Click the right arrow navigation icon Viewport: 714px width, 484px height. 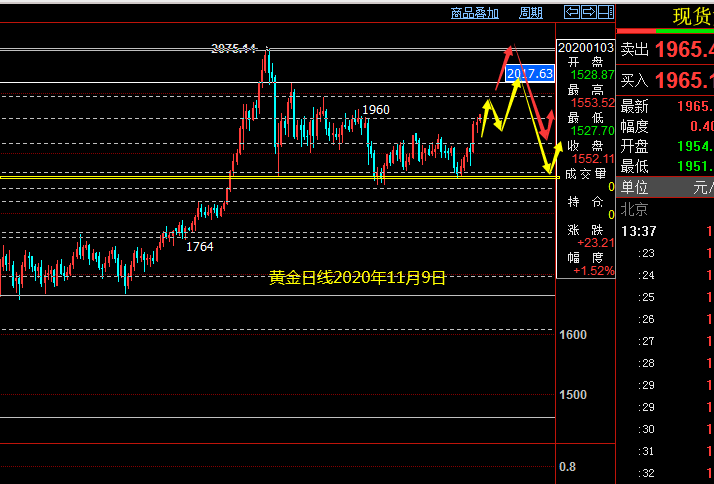tap(589, 12)
